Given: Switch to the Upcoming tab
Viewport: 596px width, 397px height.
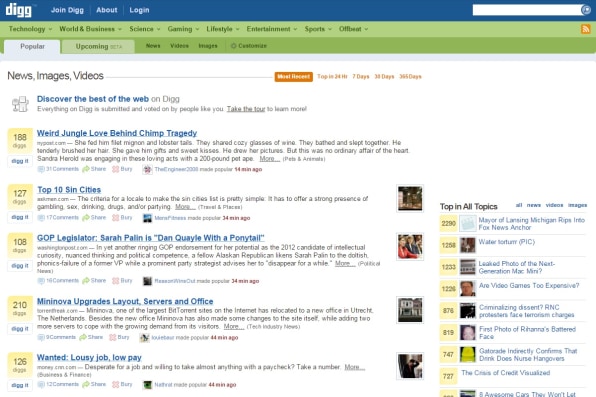Looking at the screenshot, I should [98, 46].
